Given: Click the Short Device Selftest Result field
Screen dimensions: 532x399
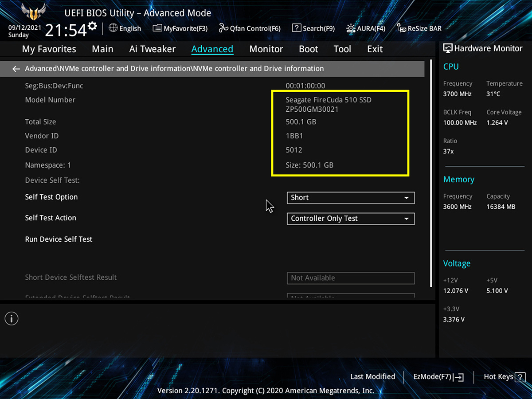Looking at the screenshot, I should pyautogui.click(x=351, y=278).
